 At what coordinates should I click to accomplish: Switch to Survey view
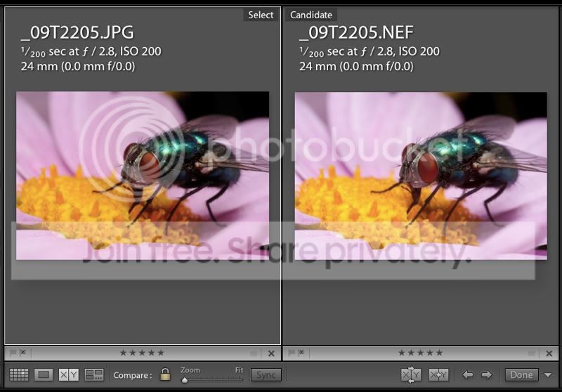[x=94, y=375]
